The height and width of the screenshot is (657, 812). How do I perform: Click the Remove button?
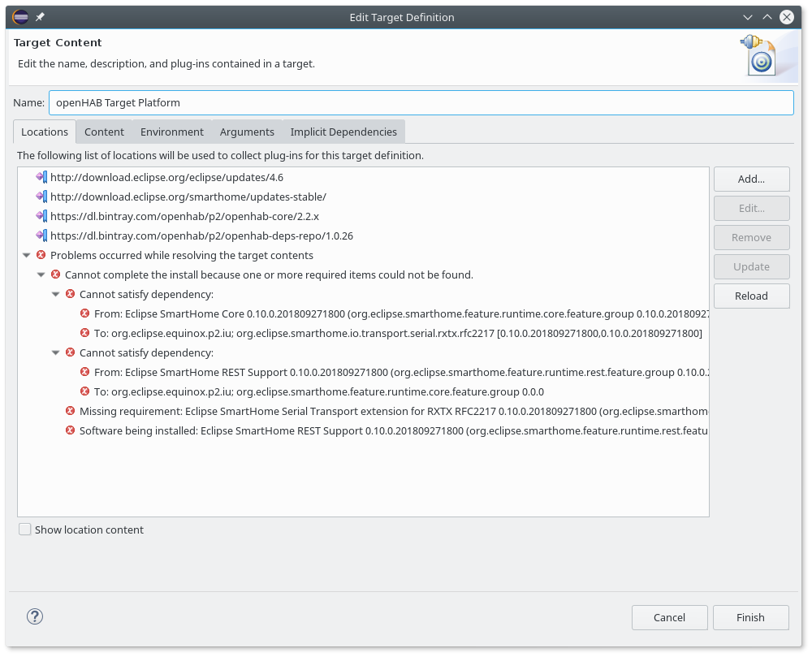pos(751,238)
